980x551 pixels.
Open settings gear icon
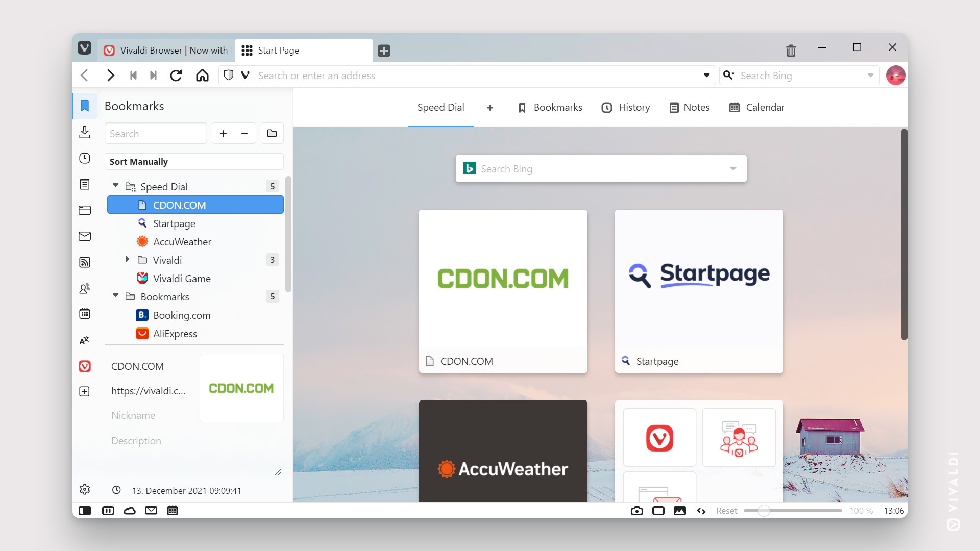pyautogui.click(x=85, y=489)
